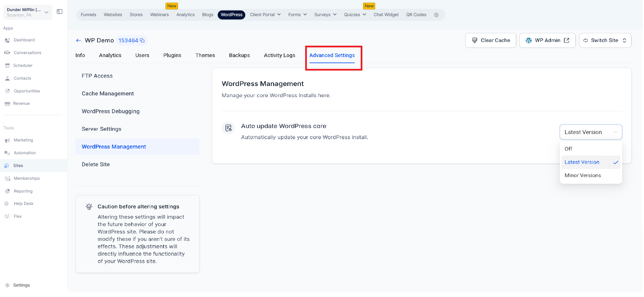Open the Client Portal dropdown
The height and width of the screenshot is (297, 644).
point(265,15)
